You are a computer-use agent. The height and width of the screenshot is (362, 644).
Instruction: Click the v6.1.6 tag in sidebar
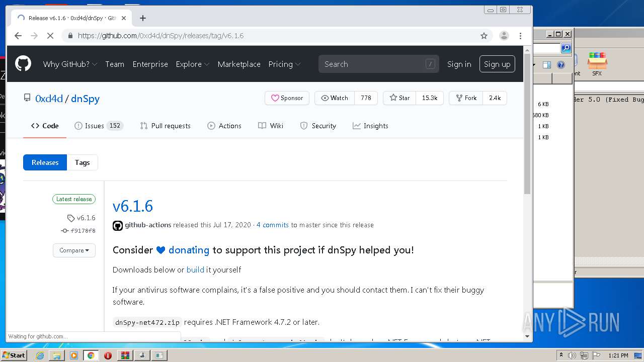86,218
